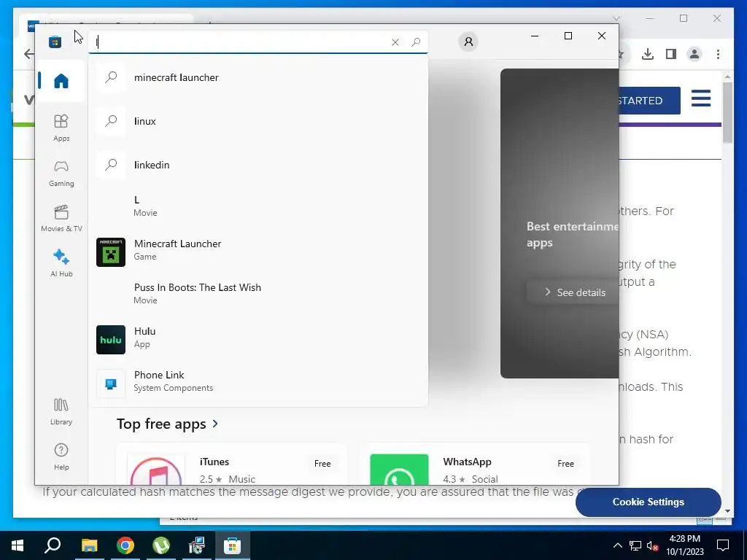Viewport: 747px width, 560px height.
Task: Open uTorrent from taskbar
Action: (161, 545)
